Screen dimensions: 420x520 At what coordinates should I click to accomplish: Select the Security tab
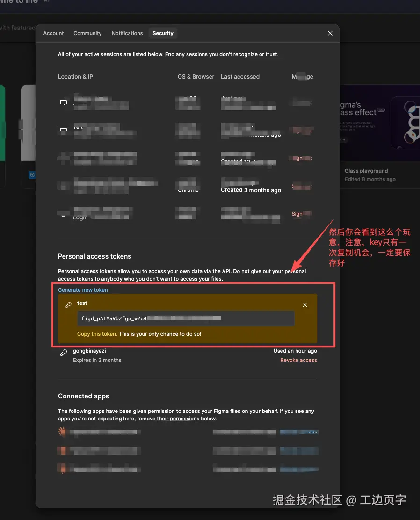163,33
